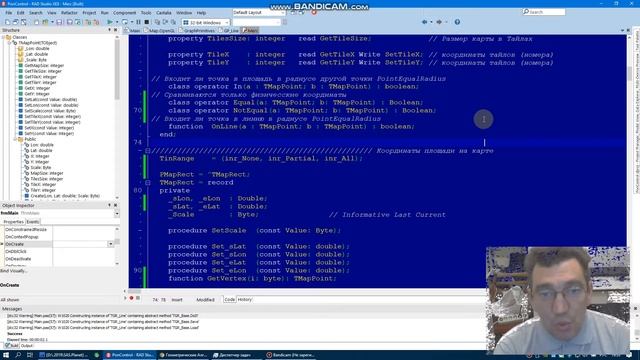The height and width of the screenshot is (360, 640).
Task: Click the Run Without Debugging icon
Action: coord(125,22)
